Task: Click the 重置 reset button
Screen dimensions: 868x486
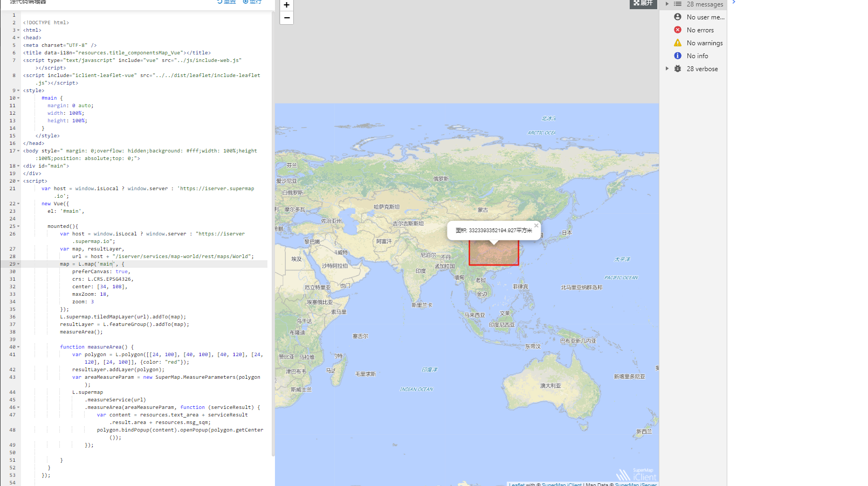Action: tap(226, 2)
